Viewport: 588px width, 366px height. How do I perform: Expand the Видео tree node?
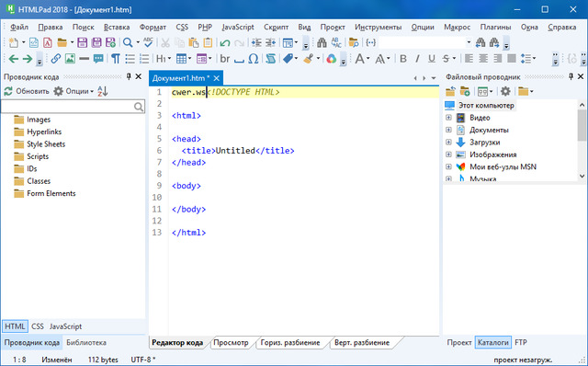(448, 118)
